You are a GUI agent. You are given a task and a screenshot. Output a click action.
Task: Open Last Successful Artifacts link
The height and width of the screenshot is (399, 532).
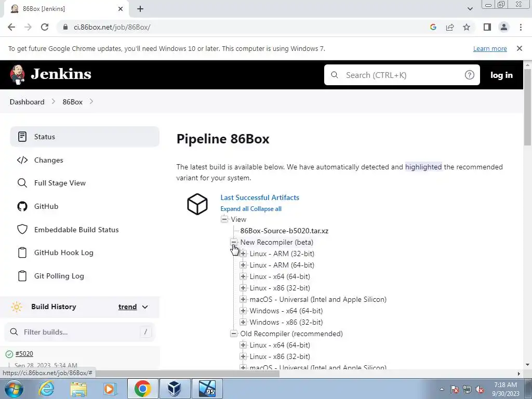260,197
